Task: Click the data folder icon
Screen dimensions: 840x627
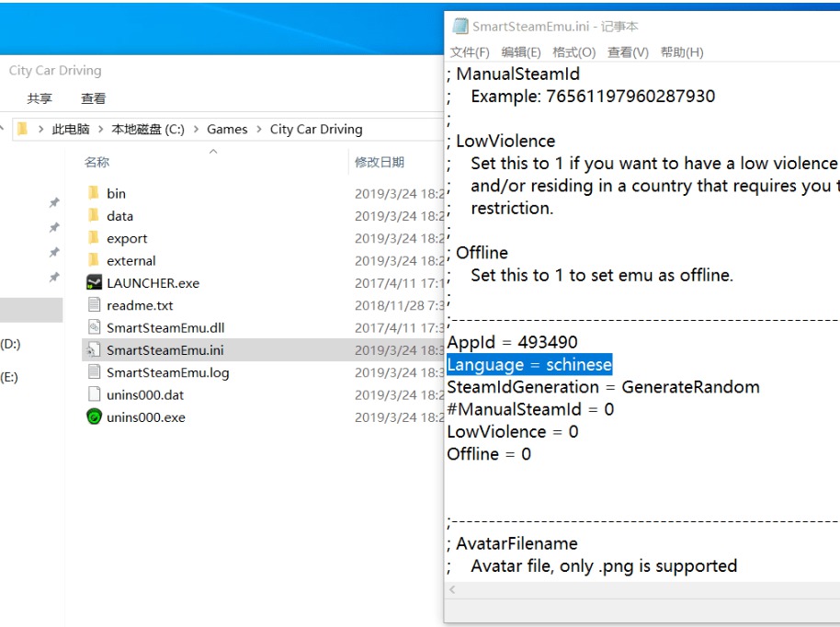Action: tap(94, 215)
